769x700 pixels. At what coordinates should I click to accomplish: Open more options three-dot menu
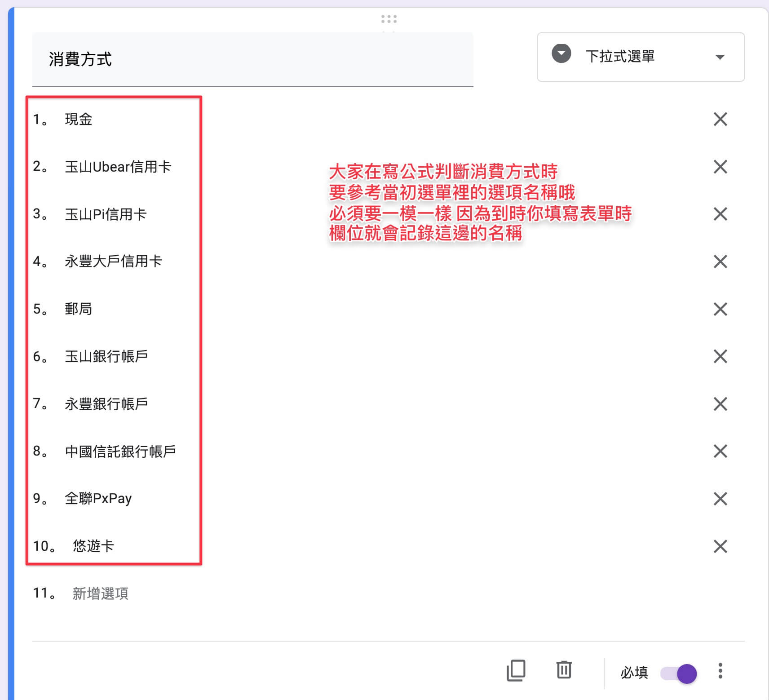pos(720,671)
